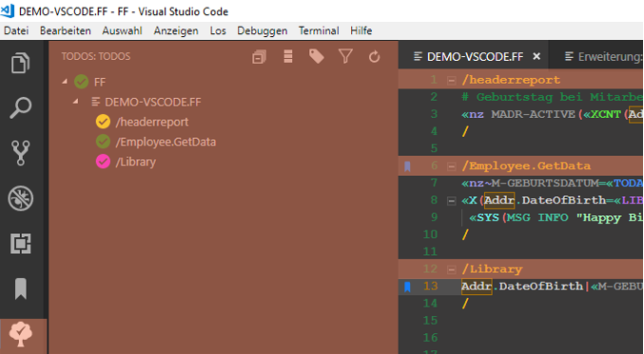Collapse the DEMO-VSCODE.FF tree node
The width and height of the screenshot is (644, 354).
point(75,102)
